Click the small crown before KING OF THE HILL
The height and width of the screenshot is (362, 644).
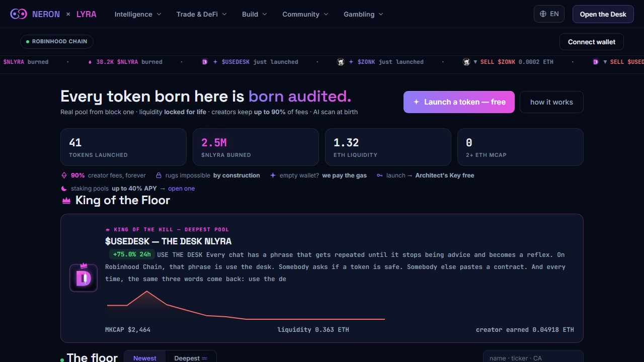point(108,229)
